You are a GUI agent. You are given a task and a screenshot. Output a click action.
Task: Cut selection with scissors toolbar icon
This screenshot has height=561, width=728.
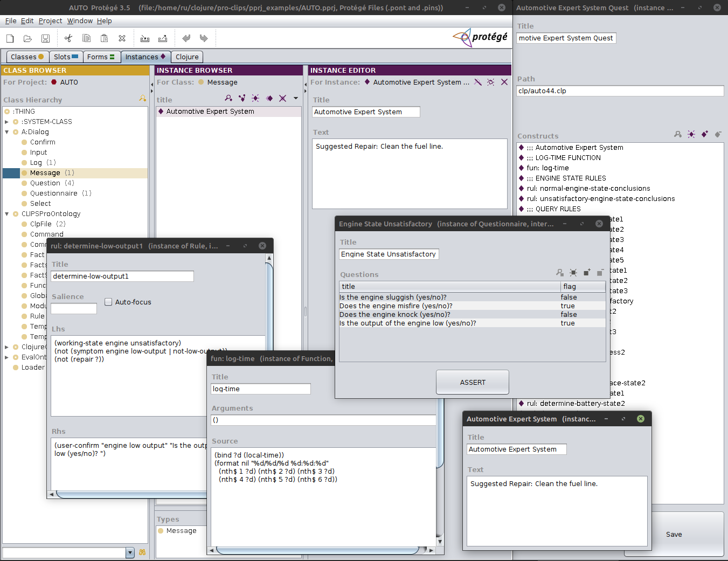click(68, 38)
